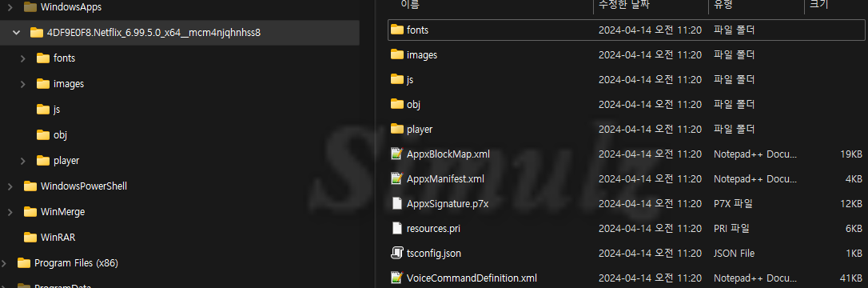
Task: Click the AppxManifest.xml Notepad++ file icon
Action: coord(396,178)
